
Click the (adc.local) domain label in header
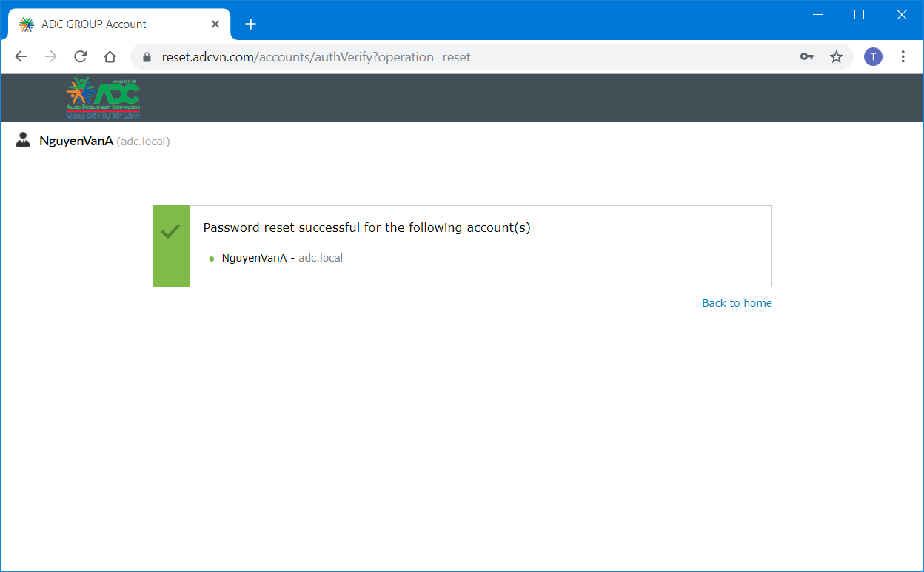coord(143,142)
